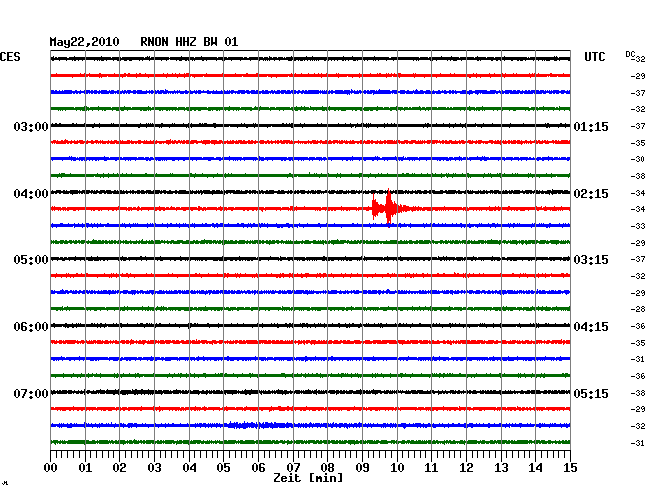
Task: Click minute 09 on the time axis
Action: click(362, 467)
